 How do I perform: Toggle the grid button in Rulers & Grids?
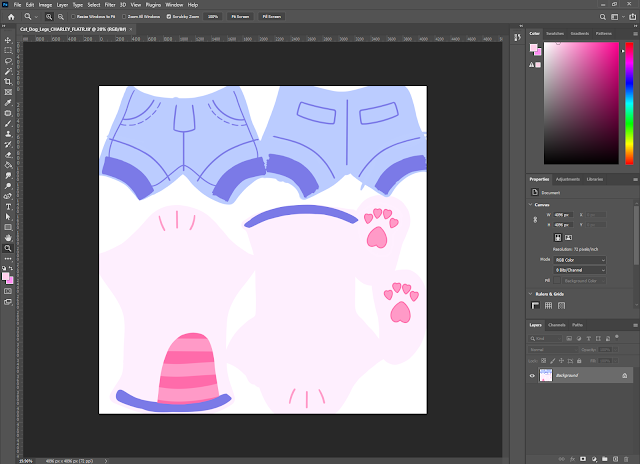pyautogui.click(x=549, y=305)
